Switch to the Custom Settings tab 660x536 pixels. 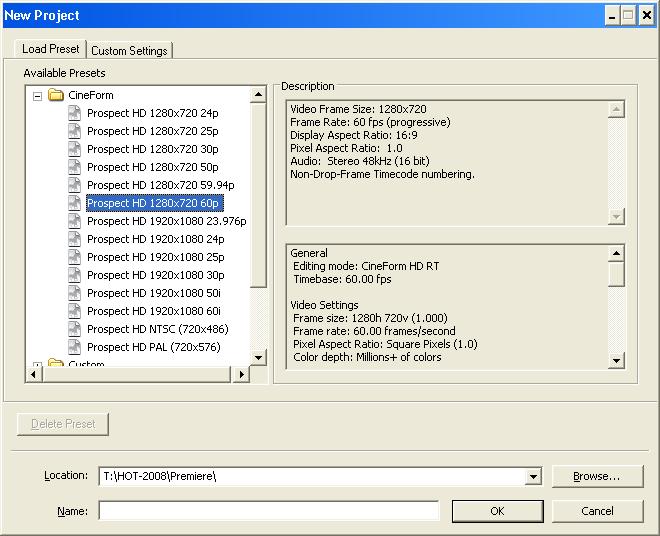click(129, 50)
